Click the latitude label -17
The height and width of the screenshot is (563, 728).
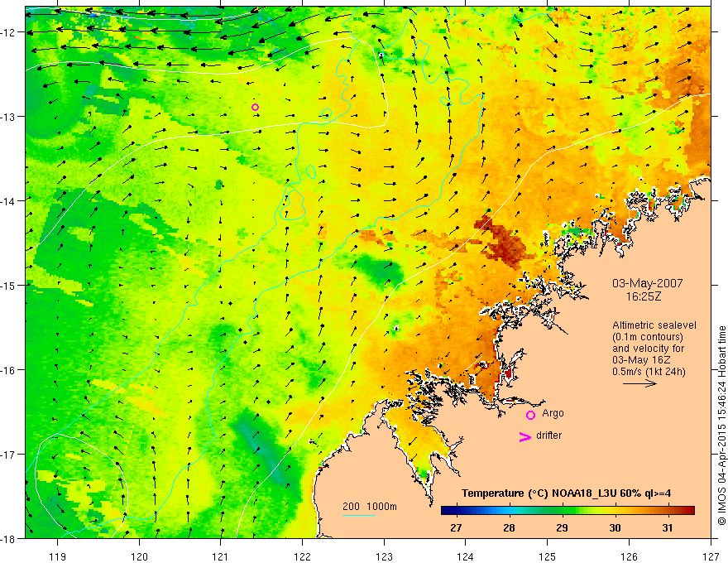coord(9,454)
